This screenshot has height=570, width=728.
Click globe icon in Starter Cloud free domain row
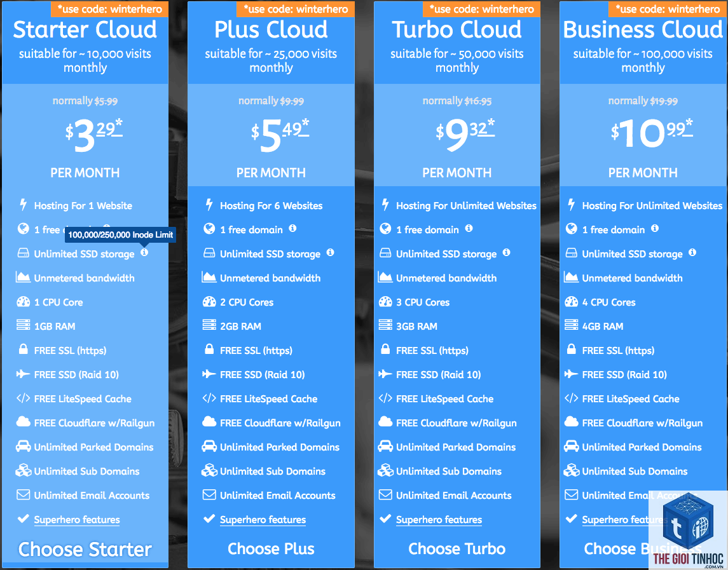(x=24, y=228)
